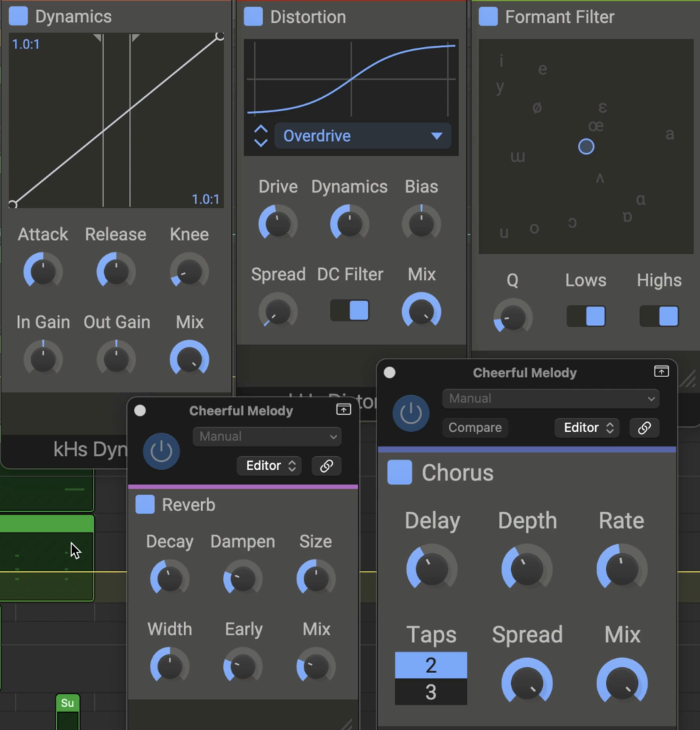The width and height of the screenshot is (700, 730).
Task: Step distortion type down with the chevron
Action: pos(261,143)
